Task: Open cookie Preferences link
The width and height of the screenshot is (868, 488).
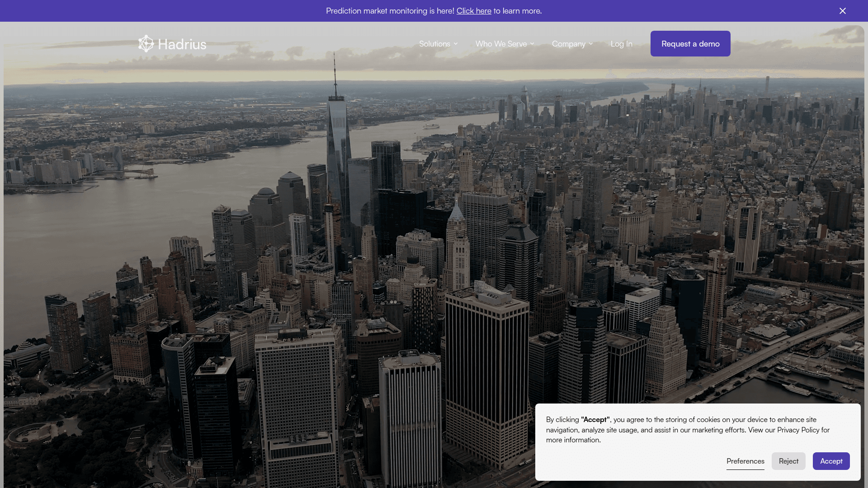Action: pyautogui.click(x=745, y=461)
